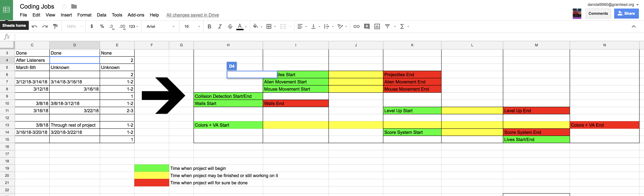Expand the 123 number format dropdown
644x196 pixels.
(x=133, y=27)
